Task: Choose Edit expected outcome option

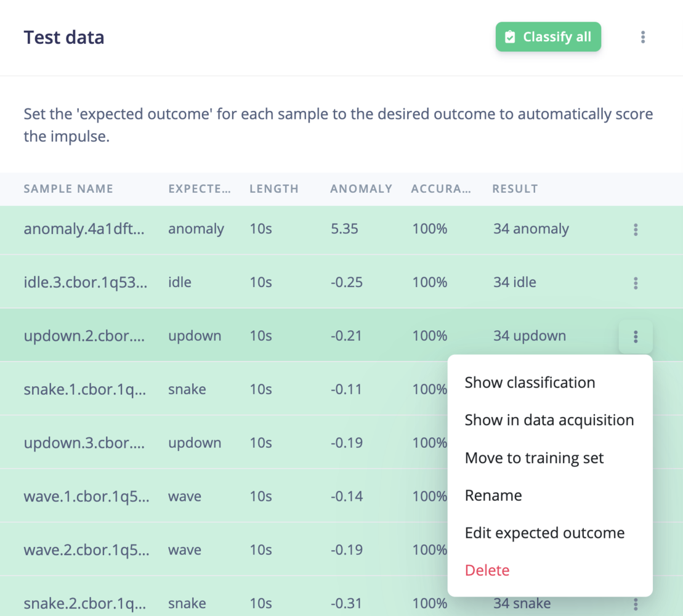Action: [x=544, y=533]
